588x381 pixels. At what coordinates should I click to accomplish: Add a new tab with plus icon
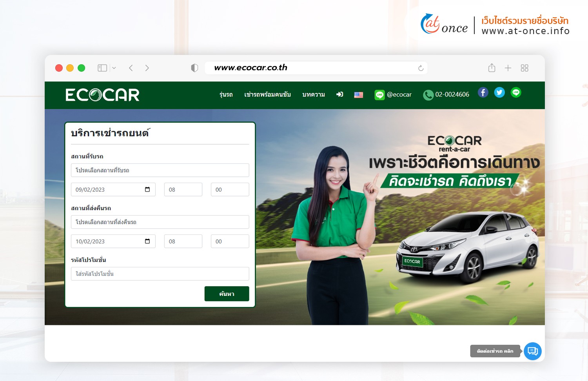[x=508, y=68]
